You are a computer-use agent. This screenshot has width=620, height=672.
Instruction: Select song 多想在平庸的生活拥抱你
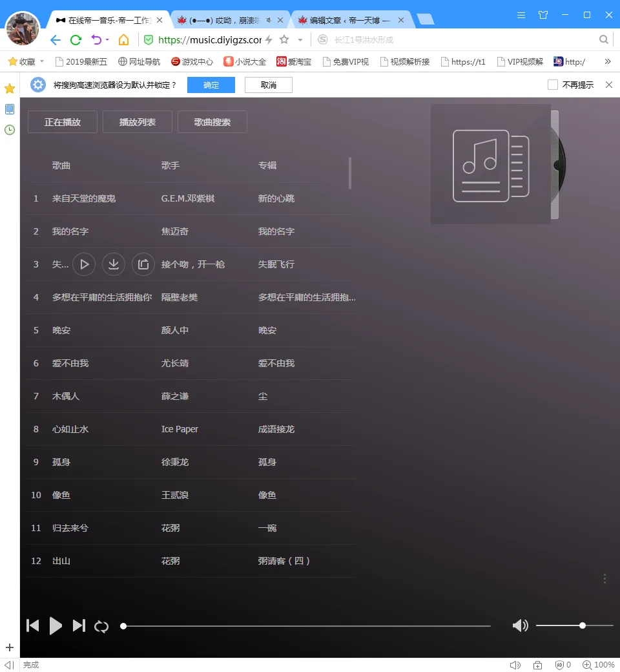[101, 297]
